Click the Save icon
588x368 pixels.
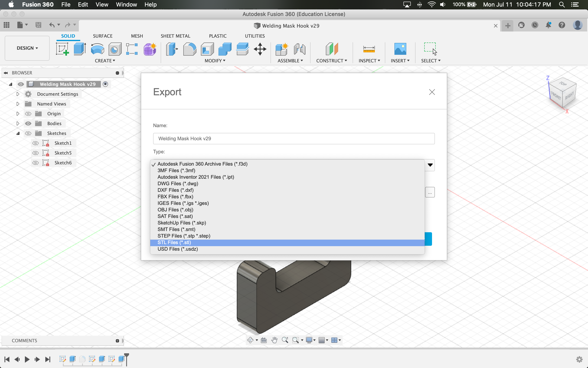tap(38, 25)
